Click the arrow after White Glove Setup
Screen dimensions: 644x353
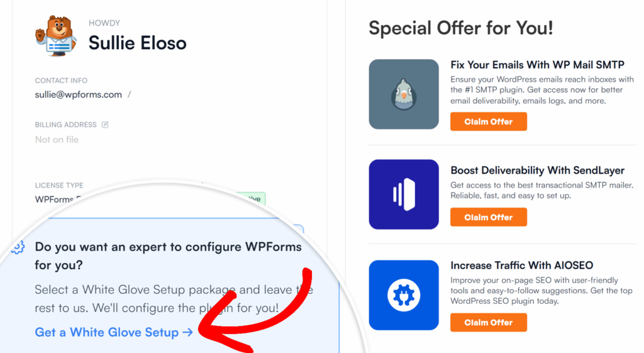click(187, 332)
